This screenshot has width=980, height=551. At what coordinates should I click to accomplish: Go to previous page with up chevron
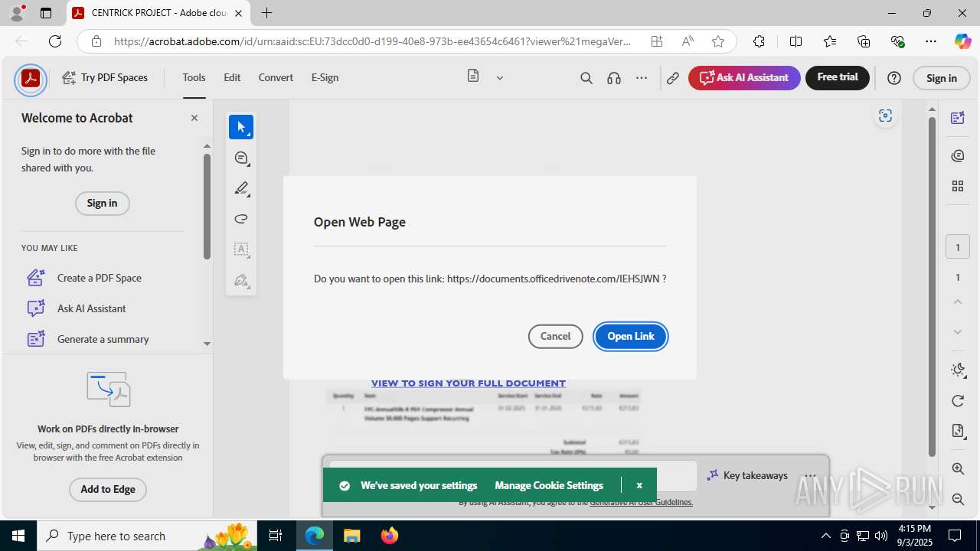[x=957, y=302]
